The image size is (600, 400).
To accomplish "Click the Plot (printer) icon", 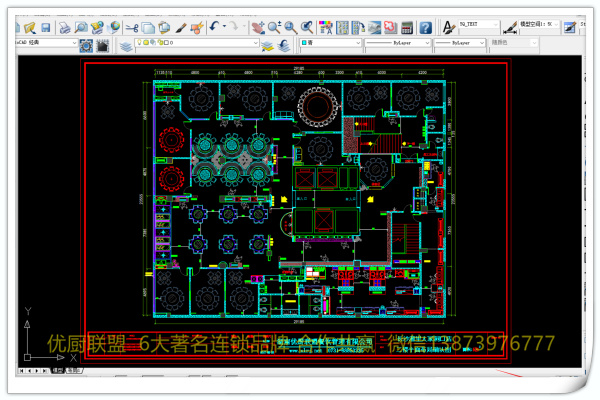I will coord(65,27).
